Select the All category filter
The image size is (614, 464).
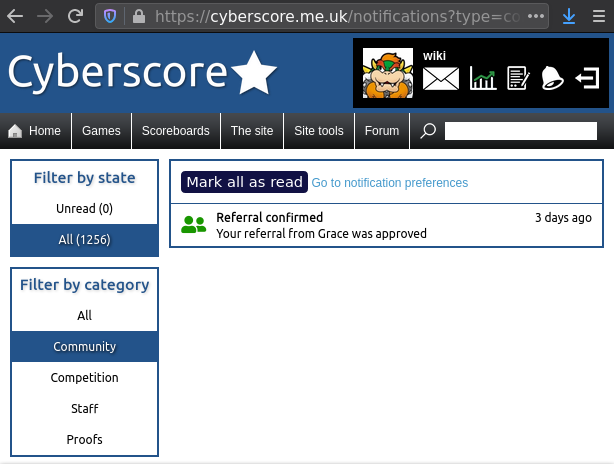click(x=85, y=316)
